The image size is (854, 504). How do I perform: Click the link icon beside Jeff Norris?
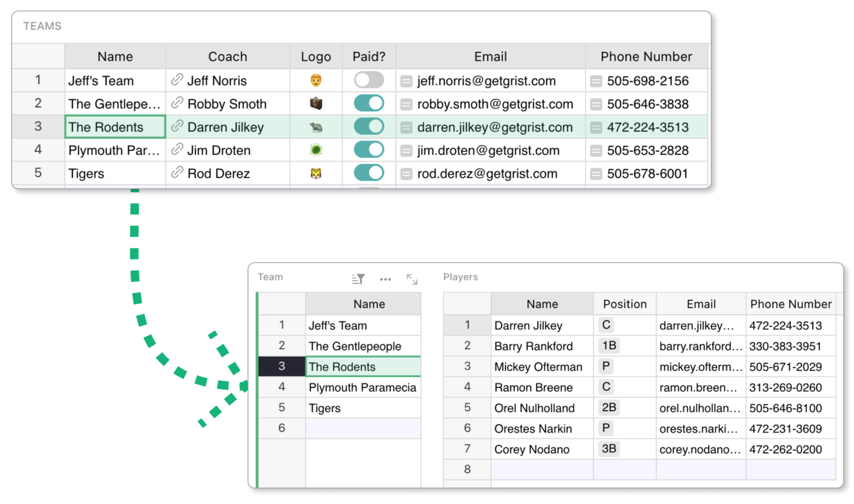click(x=177, y=80)
